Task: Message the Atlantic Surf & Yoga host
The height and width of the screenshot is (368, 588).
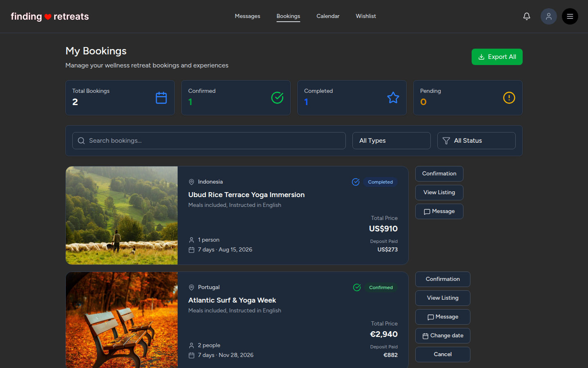Action: click(x=443, y=317)
